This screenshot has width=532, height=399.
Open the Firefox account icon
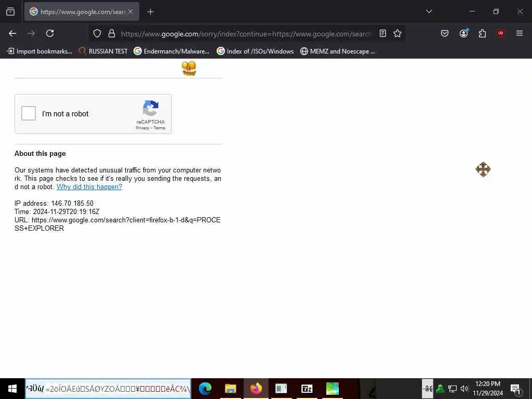[x=463, y=33]
